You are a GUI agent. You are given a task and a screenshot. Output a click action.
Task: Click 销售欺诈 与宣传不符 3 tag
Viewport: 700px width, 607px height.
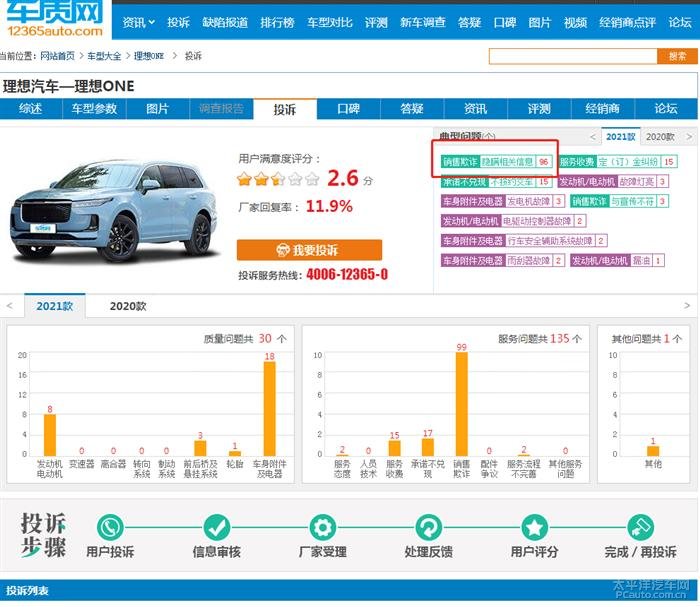click(619, 201)
